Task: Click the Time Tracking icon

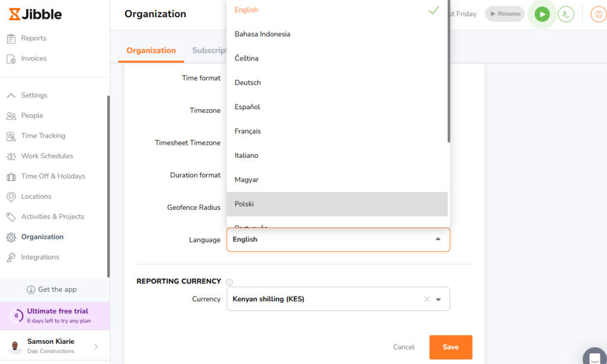Action: tap(11, 136)
